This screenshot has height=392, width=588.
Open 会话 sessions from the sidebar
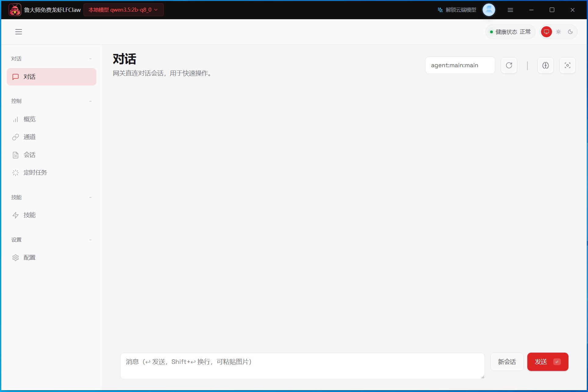(x=29, y=155)
